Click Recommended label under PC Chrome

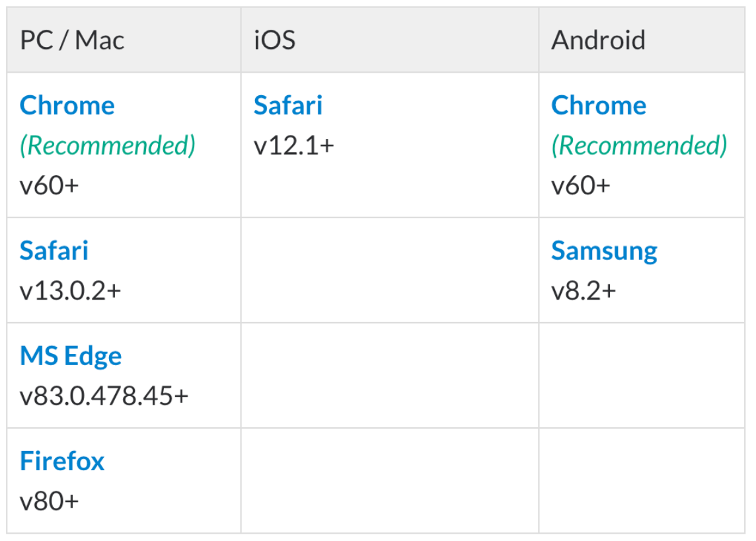click(x=108, y=146)
